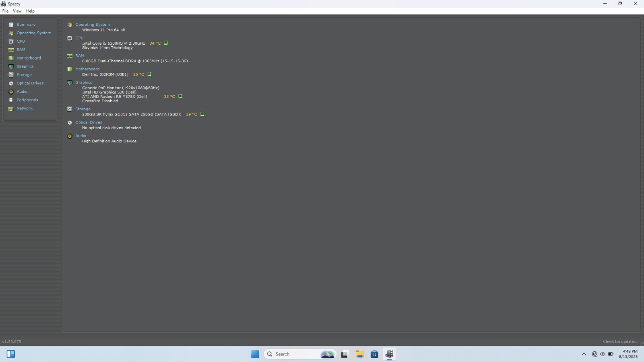This screenshot has width=644, height=362.
Task: Click the Operating System heading link
Action: (93, 25)
